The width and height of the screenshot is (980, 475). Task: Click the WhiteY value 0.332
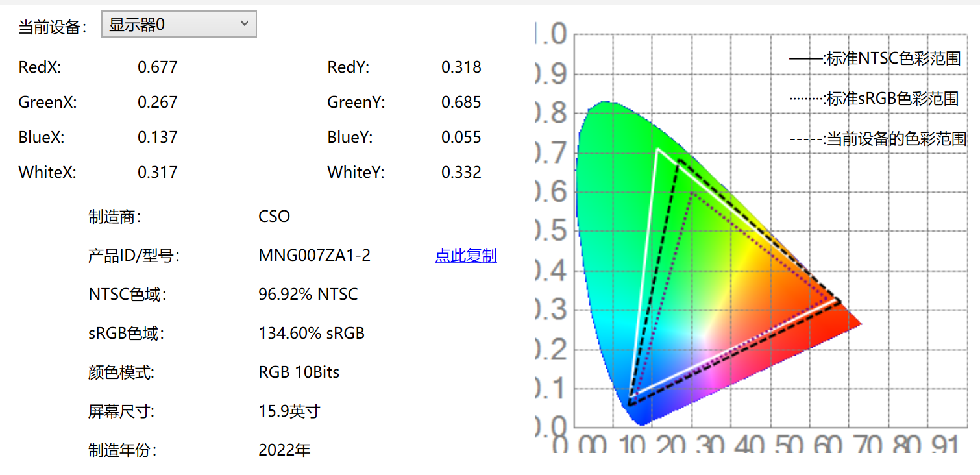click(x=461, y=173)
